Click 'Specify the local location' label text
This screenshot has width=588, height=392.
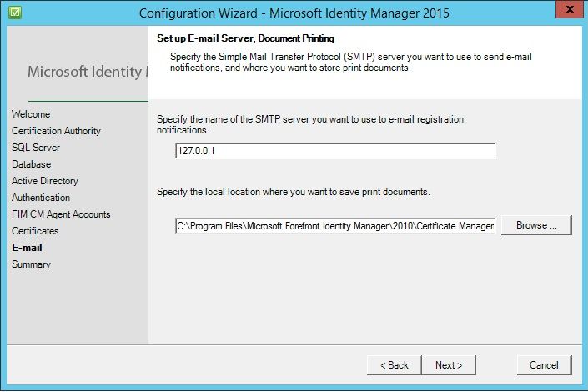tap(294, 192)
